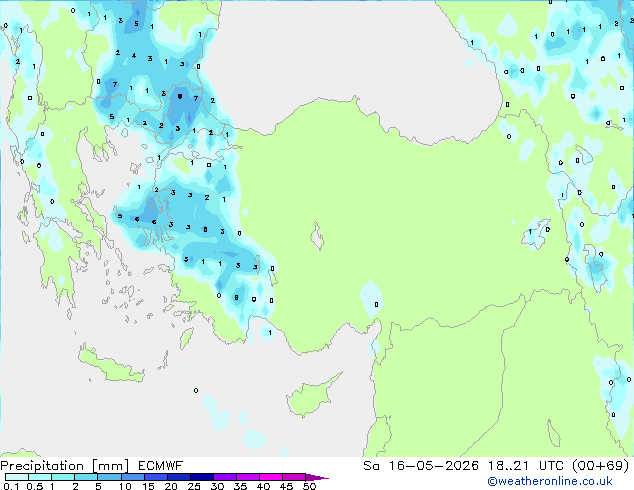Click the '0.5' legend scale label
The height and width of the screenshot is (490, 634).
[x=34, y=486]
